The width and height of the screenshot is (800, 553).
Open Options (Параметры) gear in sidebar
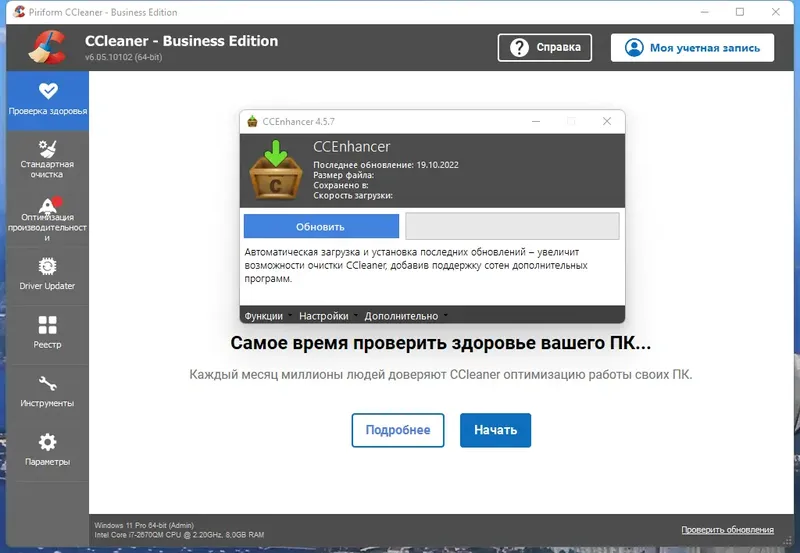[47, 450]
